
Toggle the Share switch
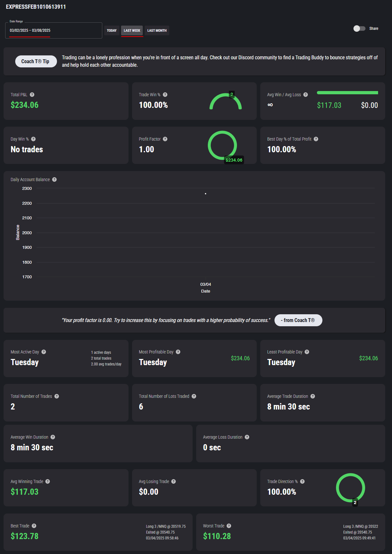click(359, 29)
